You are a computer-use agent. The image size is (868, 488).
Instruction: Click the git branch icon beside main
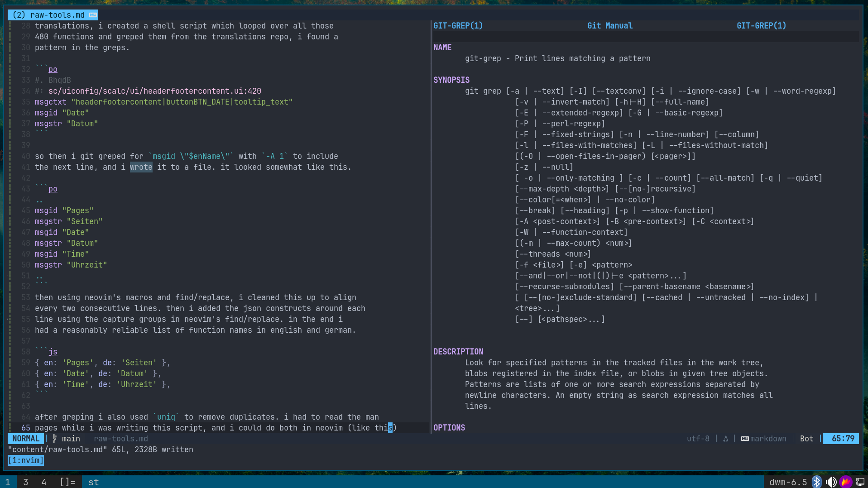(55, 439)
